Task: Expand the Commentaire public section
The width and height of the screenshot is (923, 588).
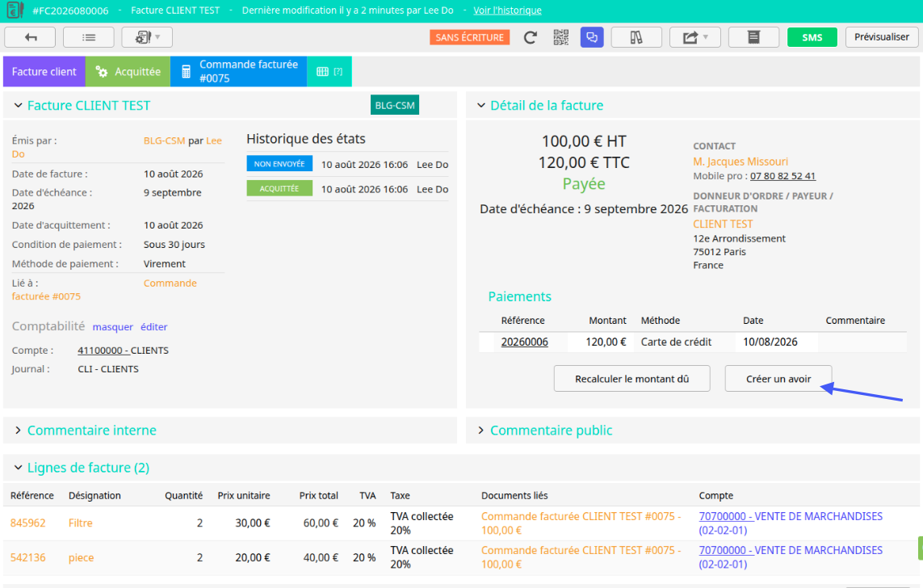Action: [x=481, y=430]
